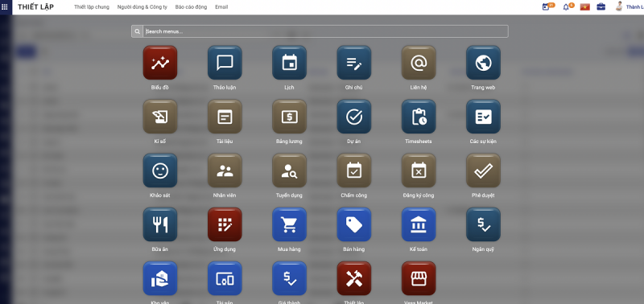Change language via Vietnam flag icon
The image size is (644, 304).
(585, 7)
